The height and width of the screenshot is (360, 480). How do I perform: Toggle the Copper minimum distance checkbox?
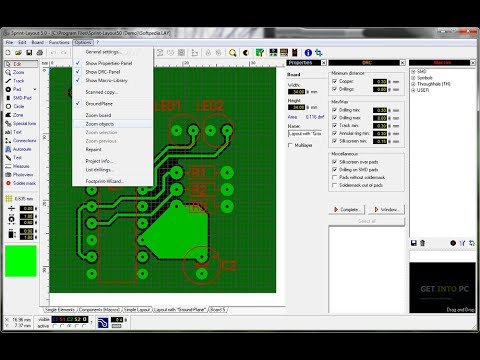tap(334, 81)
